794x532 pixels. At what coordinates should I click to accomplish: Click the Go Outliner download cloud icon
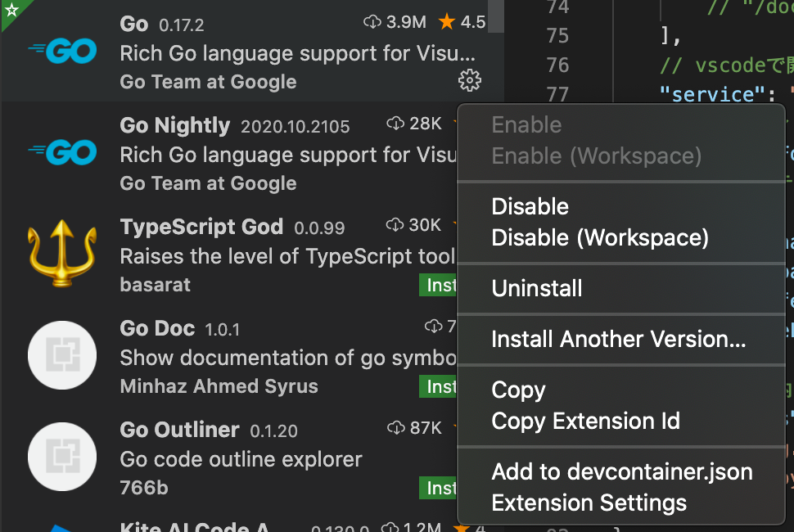pyautogui.click(x=395, y=428)
